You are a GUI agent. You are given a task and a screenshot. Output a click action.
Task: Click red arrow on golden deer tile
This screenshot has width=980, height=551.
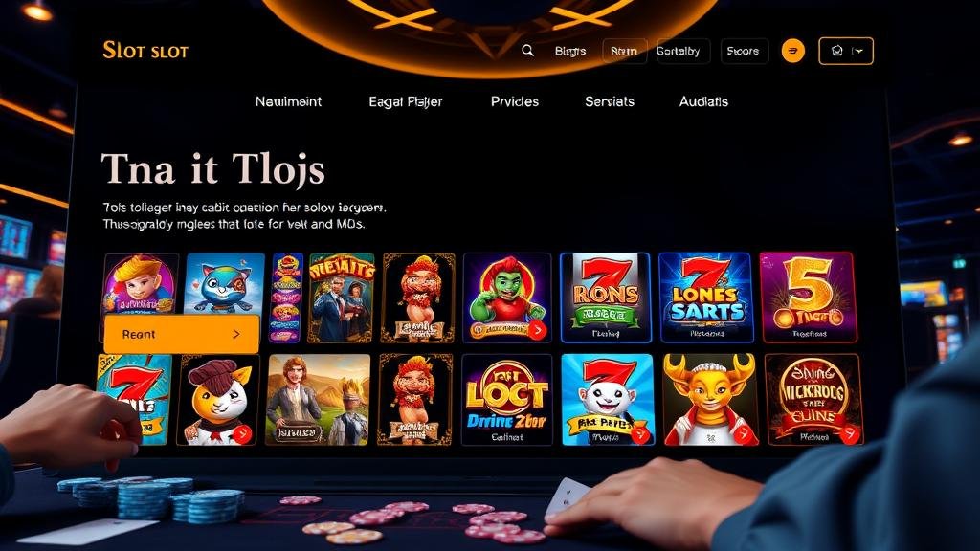click(744, 433)
